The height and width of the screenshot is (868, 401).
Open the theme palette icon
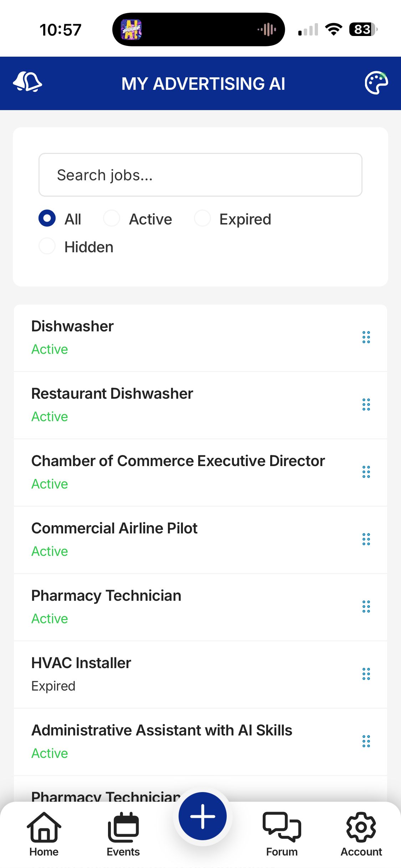(376, 83)
